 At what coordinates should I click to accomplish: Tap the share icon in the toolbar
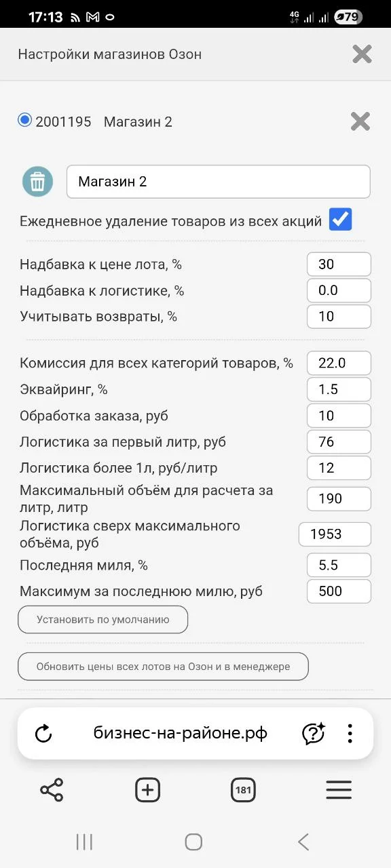(x=51, y=789)
